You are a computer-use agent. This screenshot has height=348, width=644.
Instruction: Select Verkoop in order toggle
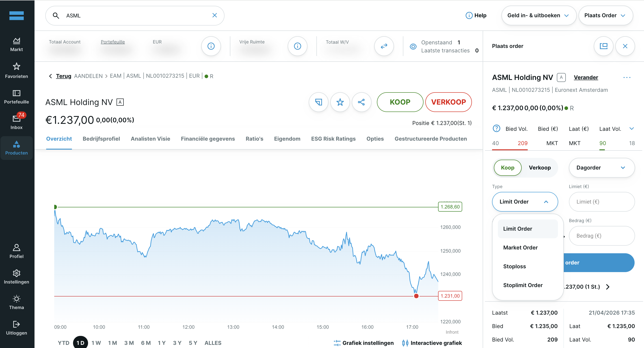point(540,168)
